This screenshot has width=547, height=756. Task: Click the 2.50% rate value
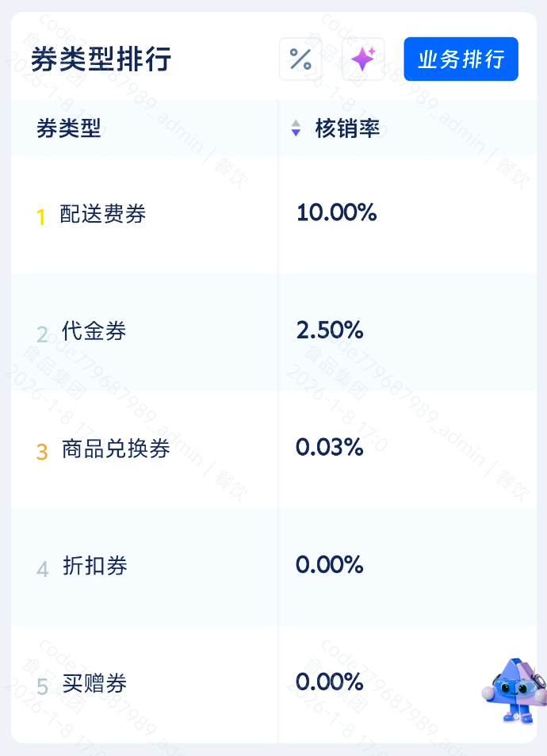point(330,330)
